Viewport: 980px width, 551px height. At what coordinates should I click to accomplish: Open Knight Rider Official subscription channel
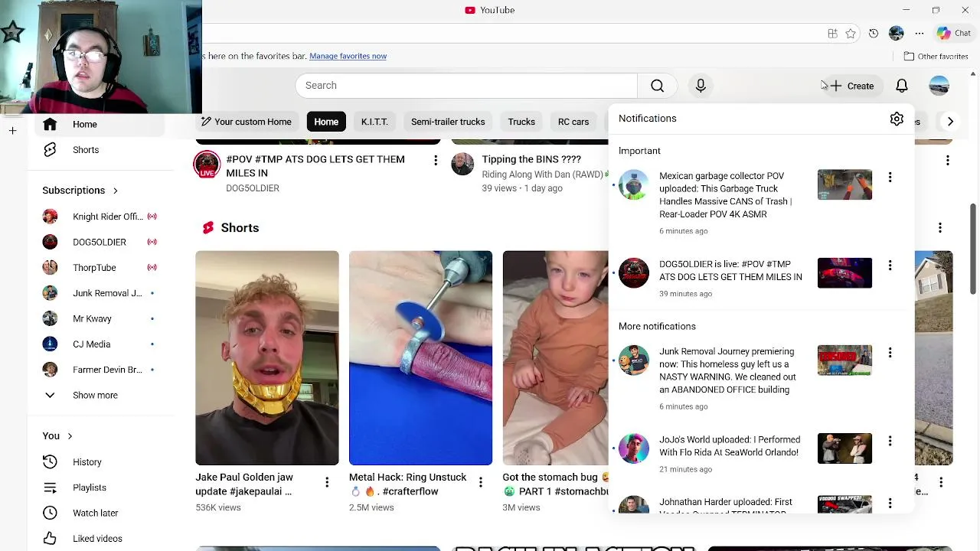tap(100, 217)
